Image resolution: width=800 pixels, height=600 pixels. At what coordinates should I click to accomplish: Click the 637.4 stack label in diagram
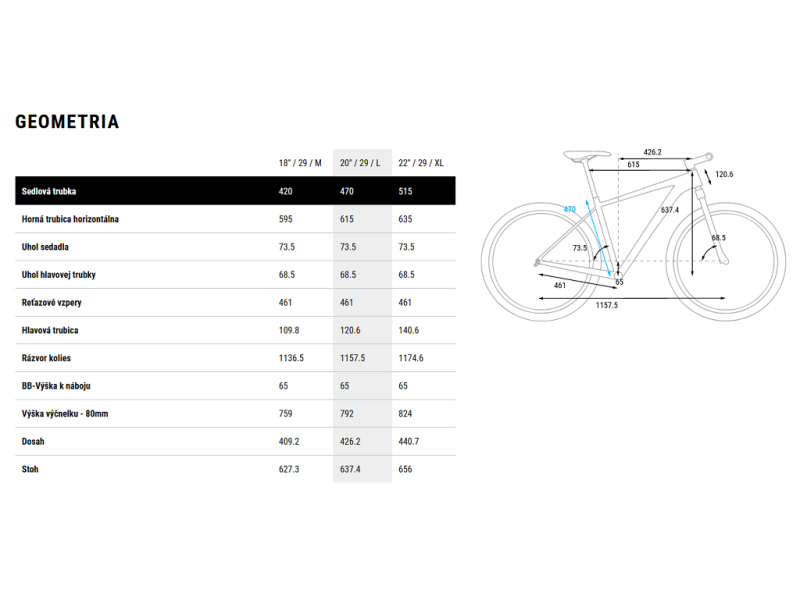tap(670, 210)
